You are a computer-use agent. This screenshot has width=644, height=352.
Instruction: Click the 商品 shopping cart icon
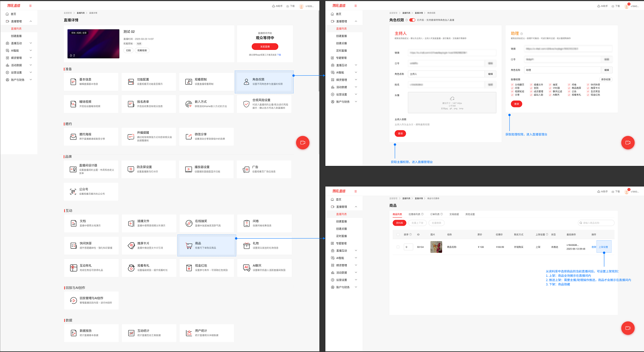tap(189, 245)
